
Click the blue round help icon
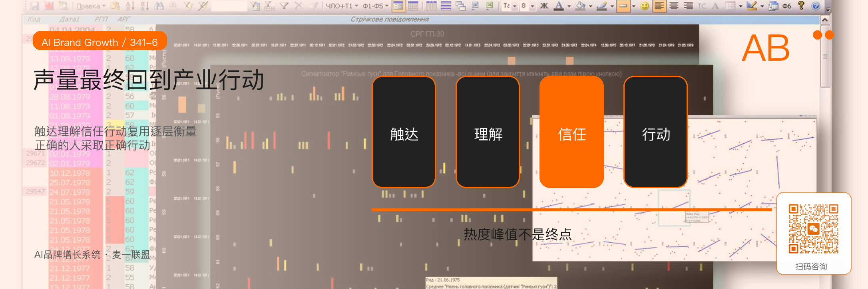coord(816,6)
